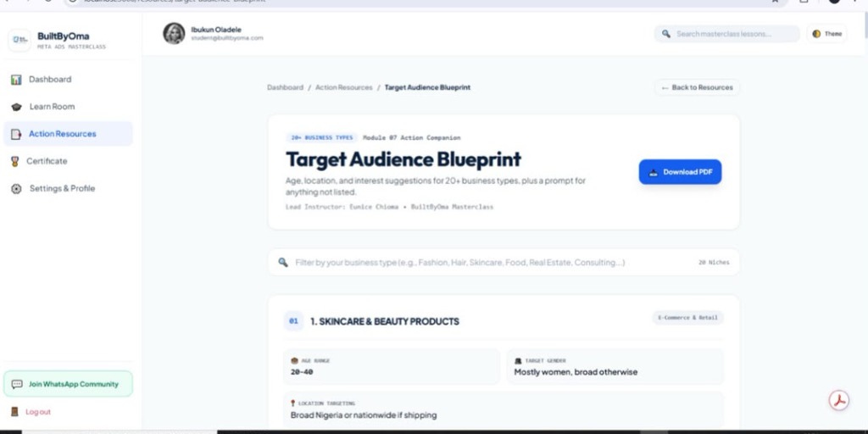Image resolution: width=868 pixels, height=434 pixels.
Task: Go to the Certificate page
Action: click(x=68, y=161)
